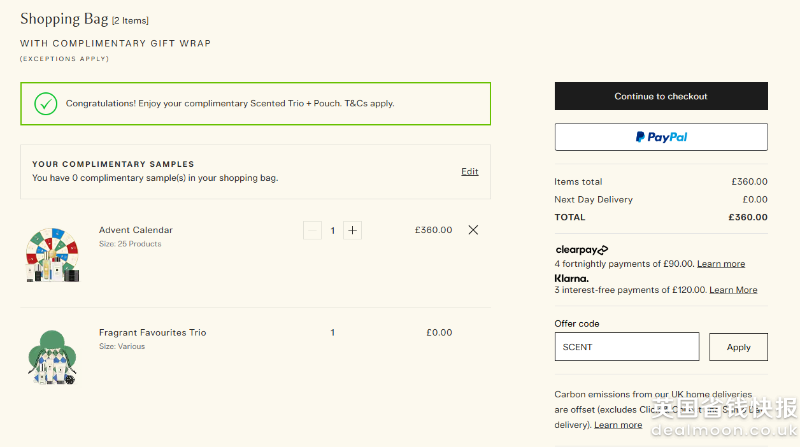Edit your complimentary samples
Viewport: 800px width, 447px height.
coord(470,172)
